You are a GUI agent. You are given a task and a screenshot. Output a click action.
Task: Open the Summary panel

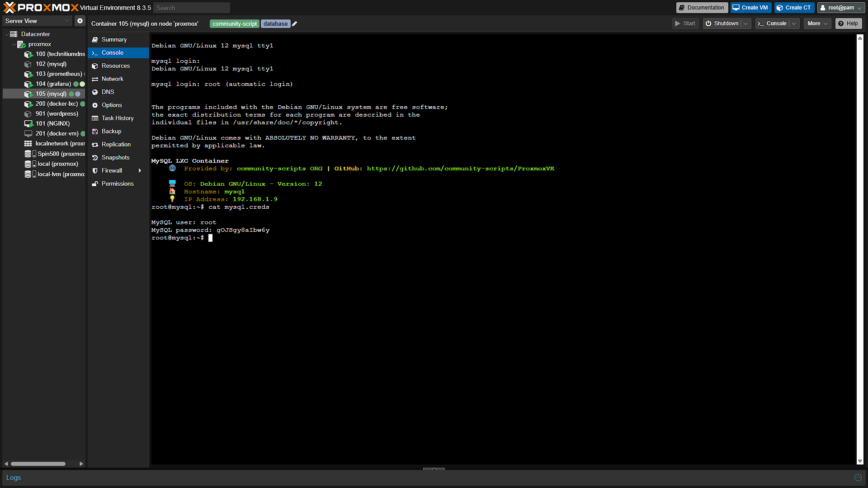118,40
